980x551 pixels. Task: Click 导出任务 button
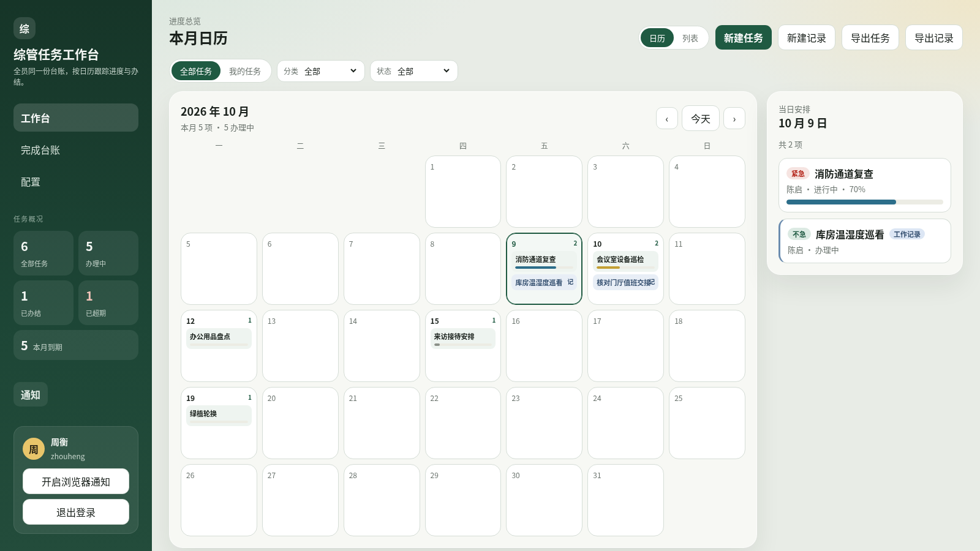pos(870,37)
